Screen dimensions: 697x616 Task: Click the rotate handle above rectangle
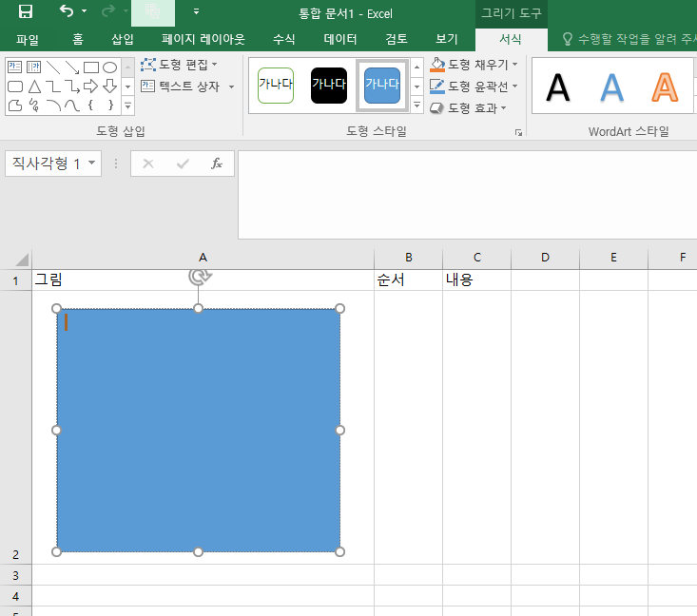[x=199, y=277]
